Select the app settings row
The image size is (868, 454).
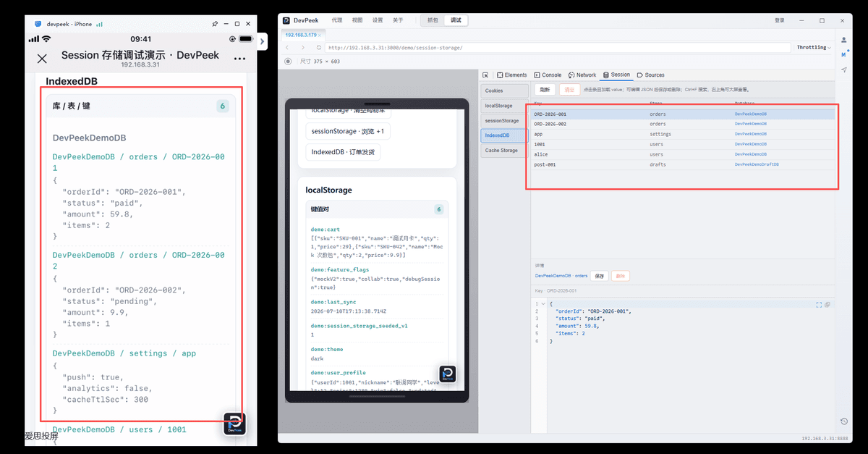684,135
